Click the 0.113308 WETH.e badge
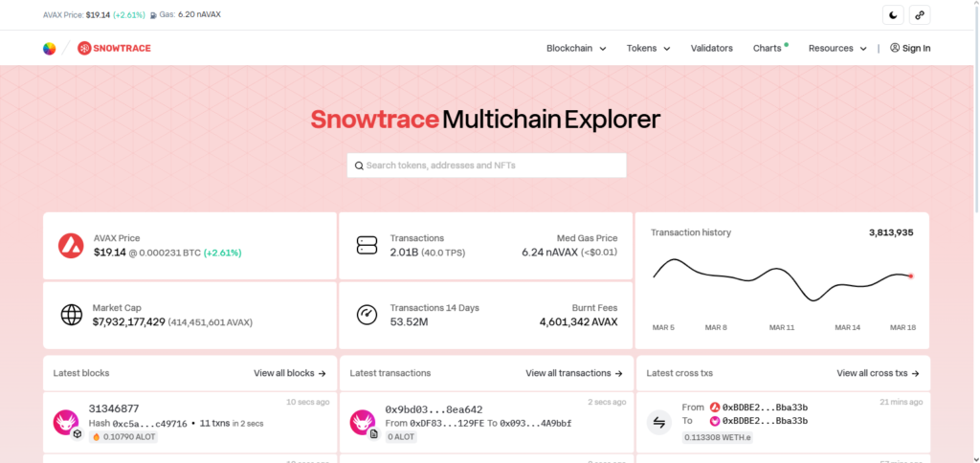The height and width of the screenshot is (463, 980). [x=718, y=437]
